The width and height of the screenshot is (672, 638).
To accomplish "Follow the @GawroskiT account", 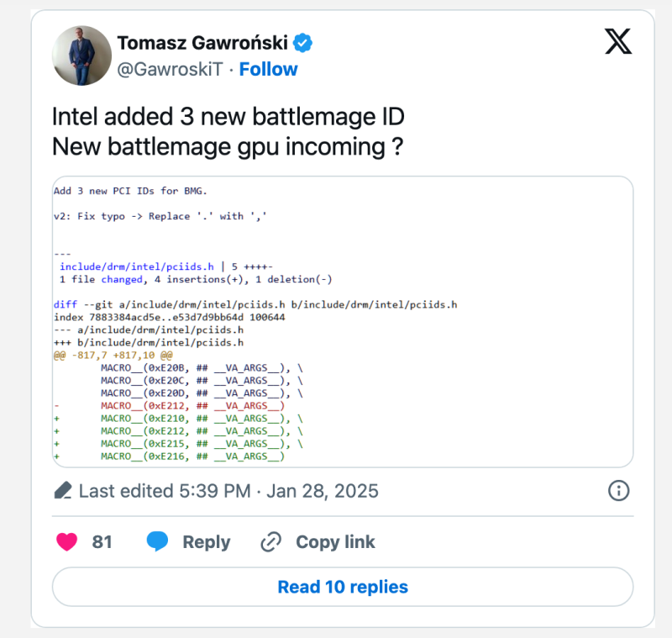I will (x=268, y=69).
